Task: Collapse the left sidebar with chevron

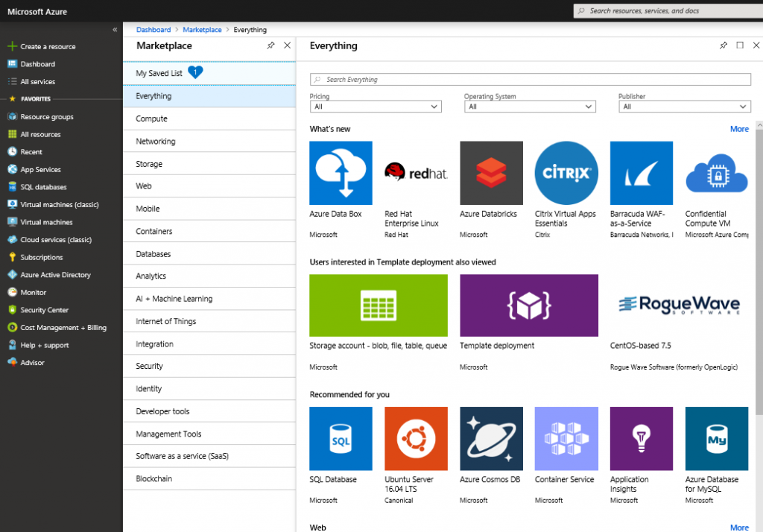Action: tap(115, 30)
